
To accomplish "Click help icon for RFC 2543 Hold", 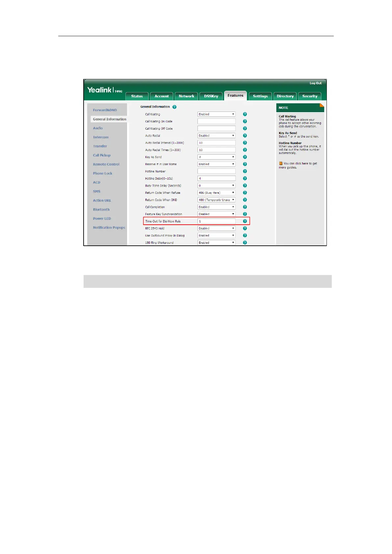I will [245, 228].
